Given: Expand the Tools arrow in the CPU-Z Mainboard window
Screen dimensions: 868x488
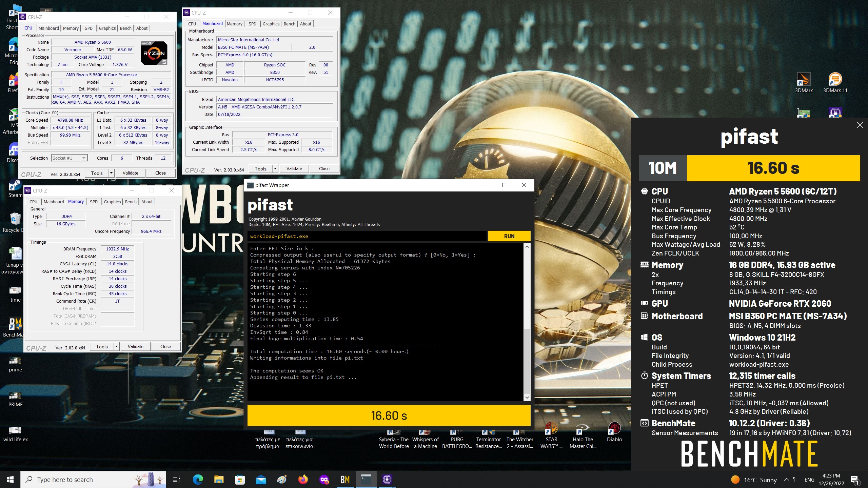Looking at the screenshot, I should tap(275, 169).
